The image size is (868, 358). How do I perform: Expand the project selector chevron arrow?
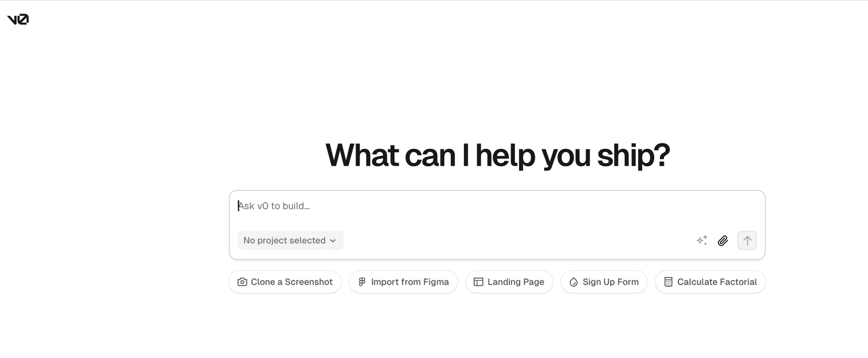[333, 241]
